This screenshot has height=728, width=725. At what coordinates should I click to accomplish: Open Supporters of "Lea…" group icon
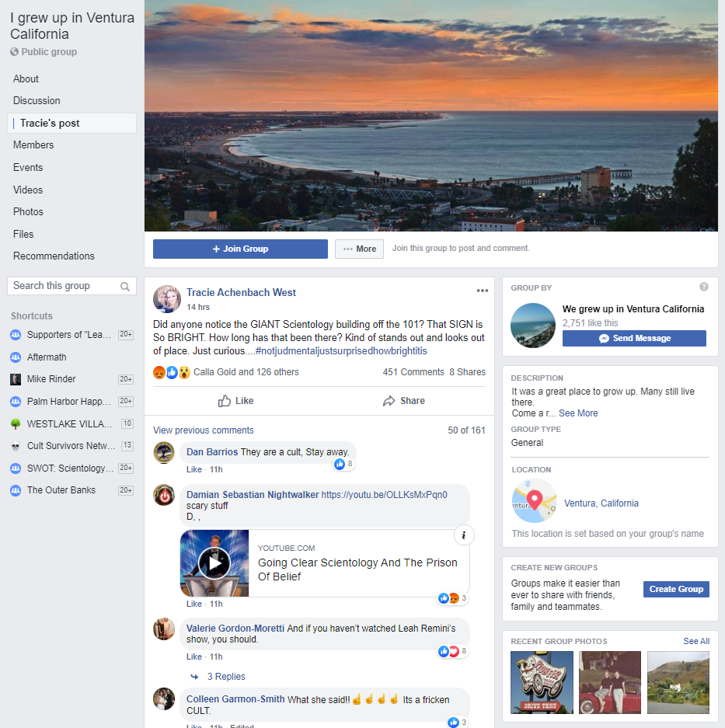click(16, 335)
